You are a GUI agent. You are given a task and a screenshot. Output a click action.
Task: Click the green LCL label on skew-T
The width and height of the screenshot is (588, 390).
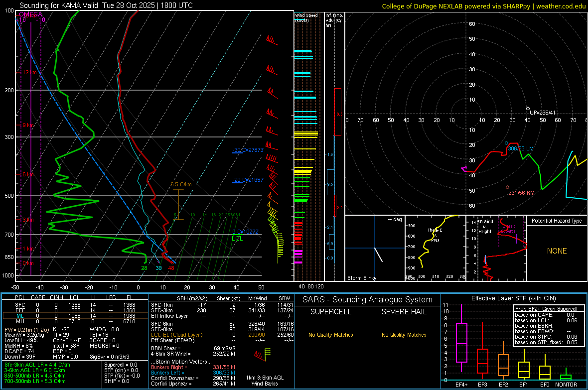237,239
